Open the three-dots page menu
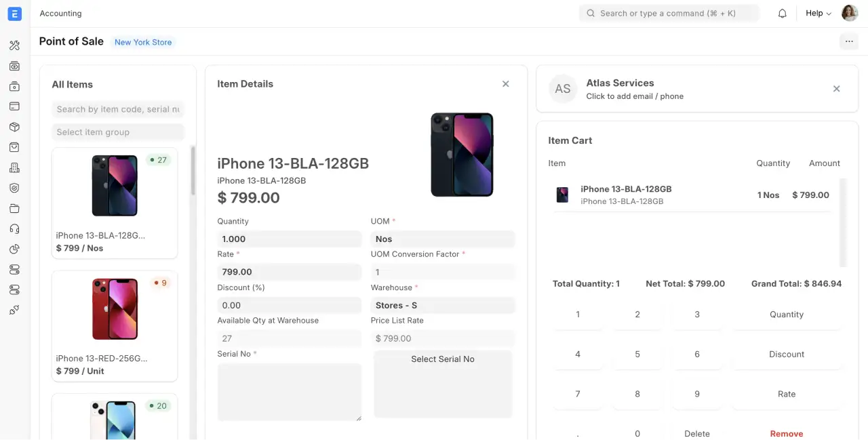Screen dimensions: 868x440 [848, 41]
